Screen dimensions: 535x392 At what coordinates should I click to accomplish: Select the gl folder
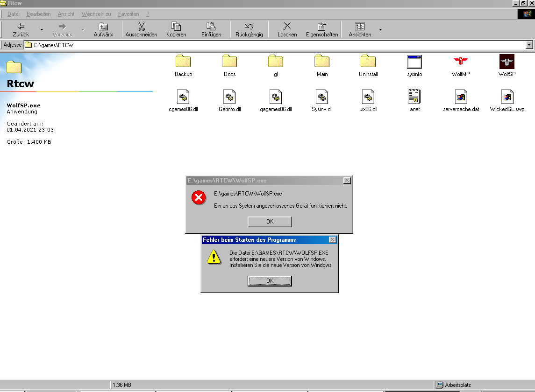[276, 66]
